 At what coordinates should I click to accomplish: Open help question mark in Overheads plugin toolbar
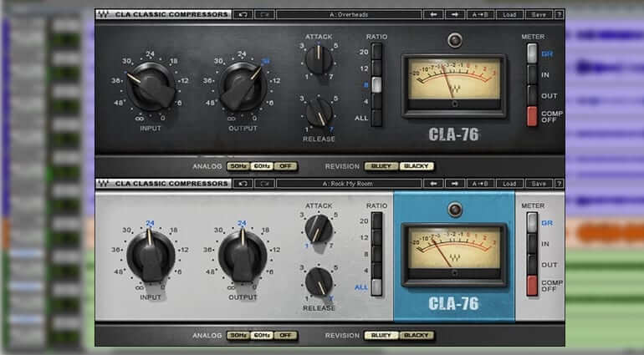tap(559, 14)
